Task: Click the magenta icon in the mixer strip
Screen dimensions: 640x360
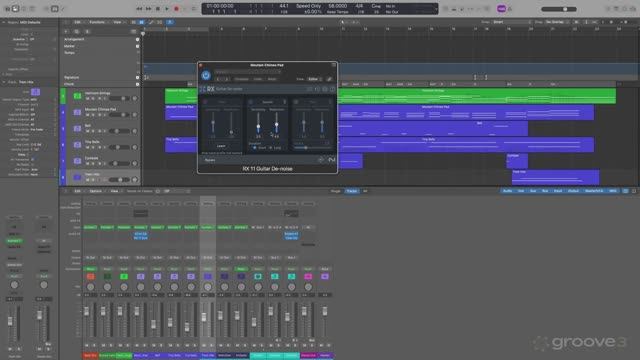Action: click(308, 276)
